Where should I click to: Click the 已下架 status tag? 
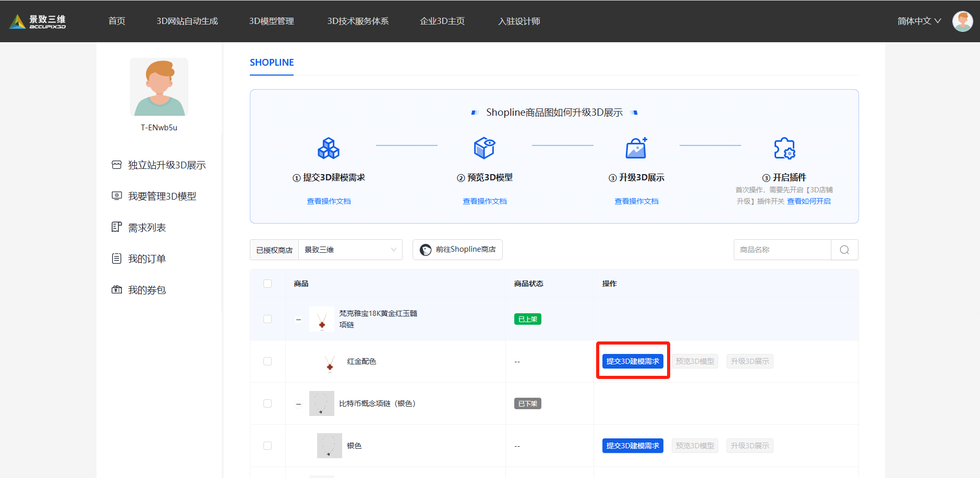point(527,403)
